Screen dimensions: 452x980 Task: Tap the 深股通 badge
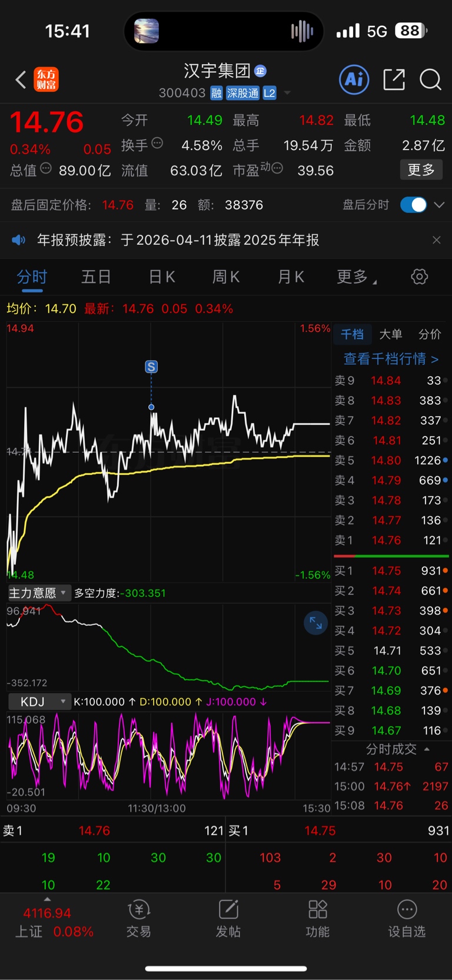(243, 93)
